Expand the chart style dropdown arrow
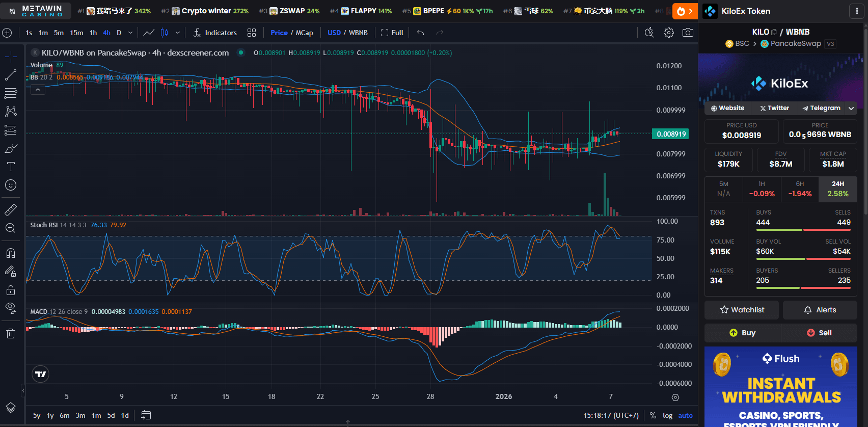This screenshot has width=868, height=427. [178, 33]
